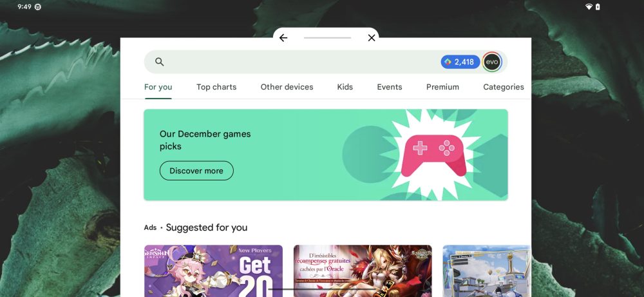Image resolution: width=644 pixels, height=297 pixels.
Task: Open the Events tab
Action: tap(390, 87)
